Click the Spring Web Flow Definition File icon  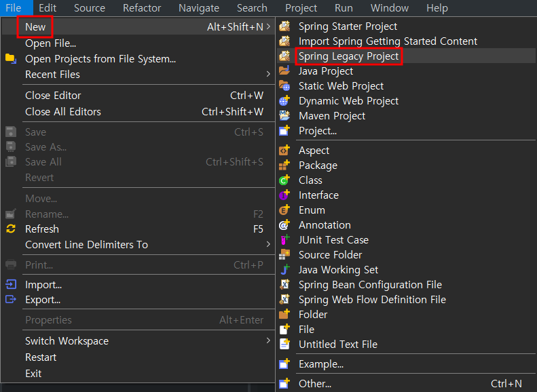[284, 300]
